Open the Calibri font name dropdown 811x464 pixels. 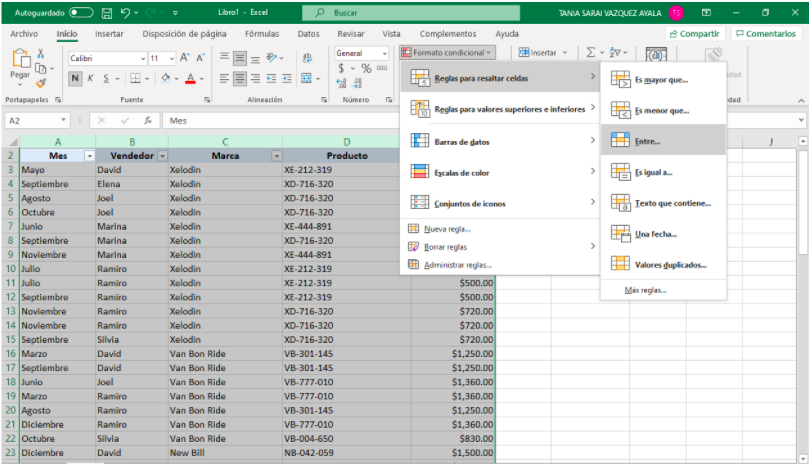pyautogui.click(x=143, y=58)
